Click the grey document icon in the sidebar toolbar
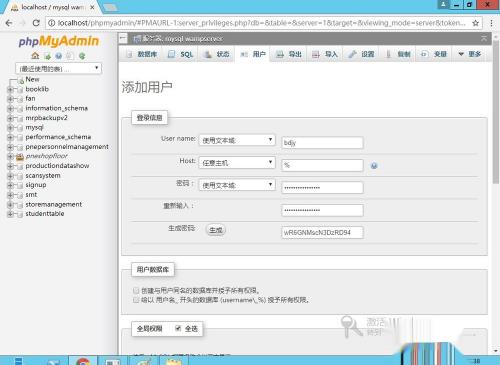 [x=70, y=56]
